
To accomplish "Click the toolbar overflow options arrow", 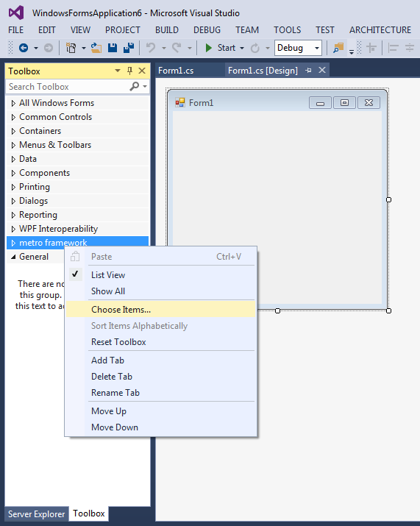I will pos(352,52).
